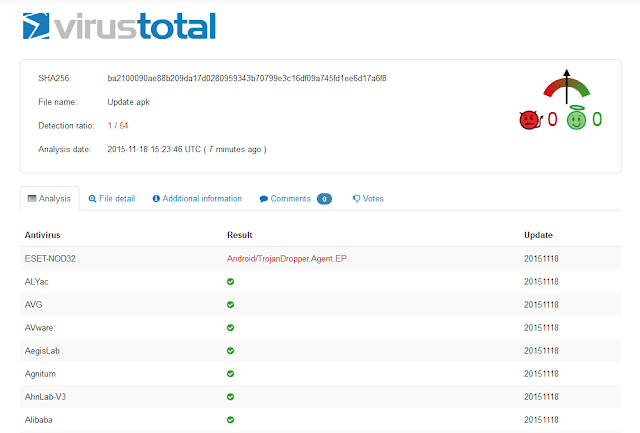
Task: Click the AVware antivirus name
Action: pyautogui.click(x=39, y=328)
